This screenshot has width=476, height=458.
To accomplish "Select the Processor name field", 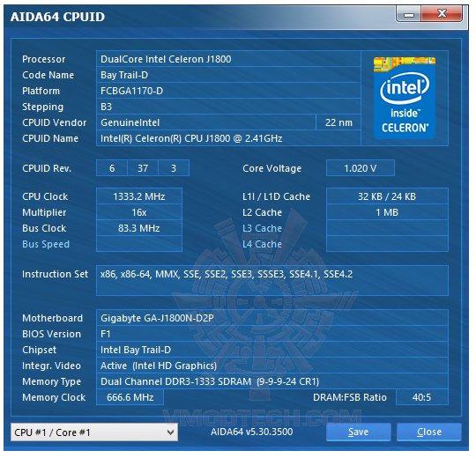I will pyautogui.click(x=228, y=59).
